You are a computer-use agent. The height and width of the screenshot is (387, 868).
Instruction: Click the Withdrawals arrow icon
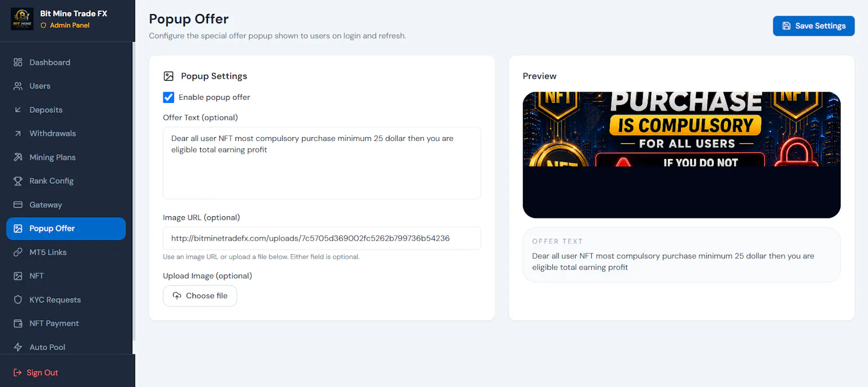[18, 133]
